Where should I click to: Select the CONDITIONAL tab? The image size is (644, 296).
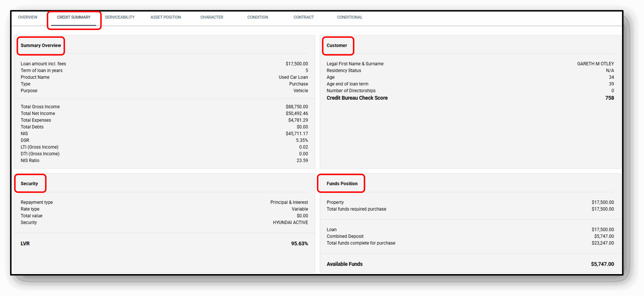[349, 17]
